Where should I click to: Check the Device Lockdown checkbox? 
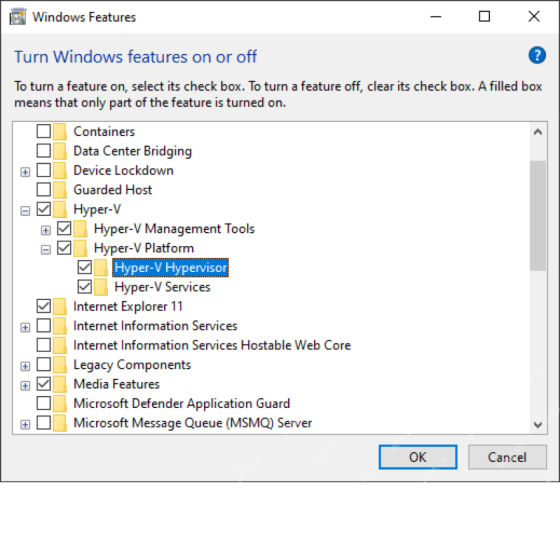point(44,170)
